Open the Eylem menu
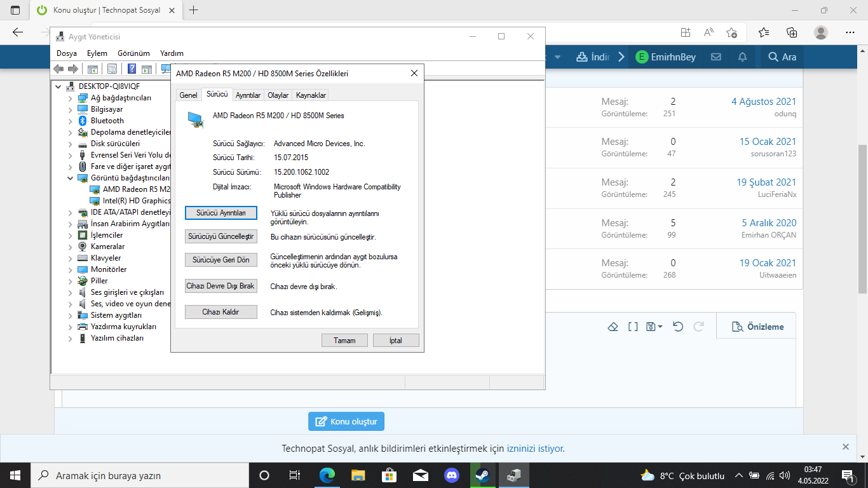The width and height of the screenshot is (868, 488). click(97, 53)
